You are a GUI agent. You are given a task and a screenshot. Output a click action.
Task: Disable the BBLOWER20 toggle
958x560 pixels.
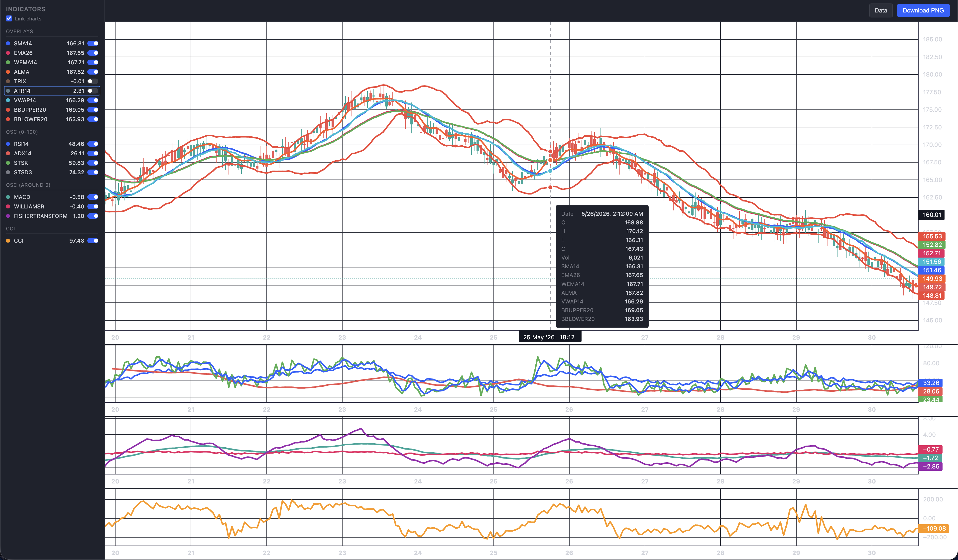[x=93, y=119]
